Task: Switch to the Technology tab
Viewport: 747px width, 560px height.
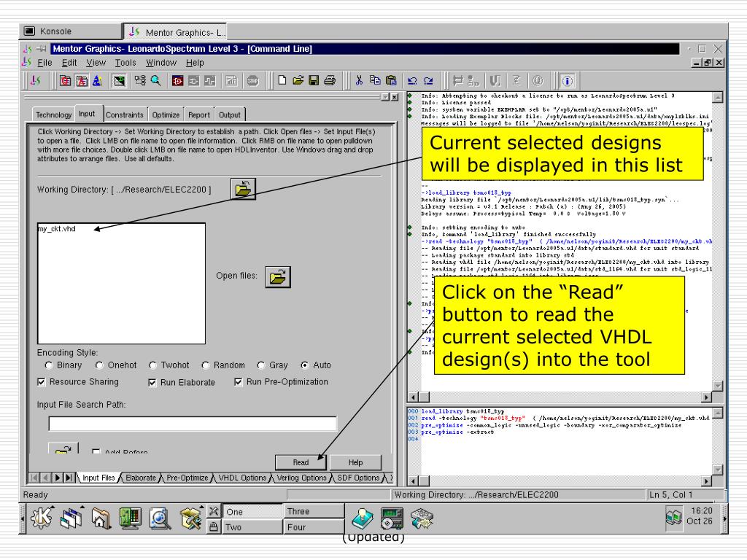Action: coord(53,114)
